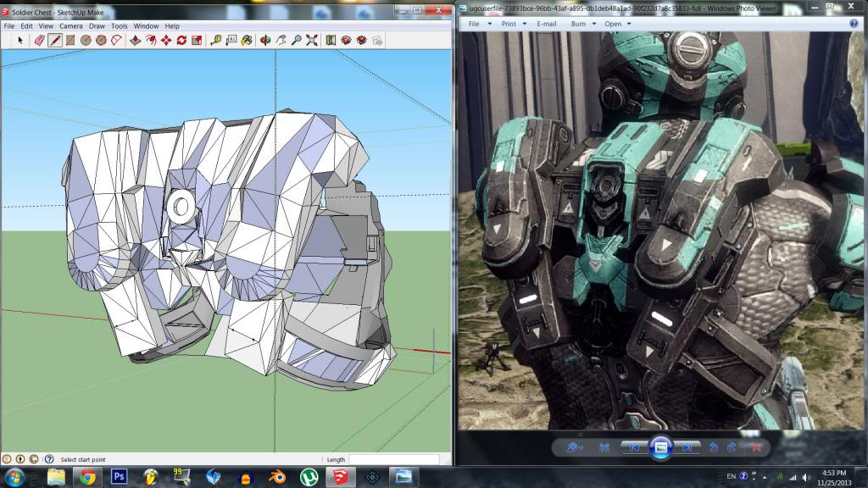Viewport: 868px width, 488px height.
Task: Select the Paint Bucket tool
Action: pos(247,41)
